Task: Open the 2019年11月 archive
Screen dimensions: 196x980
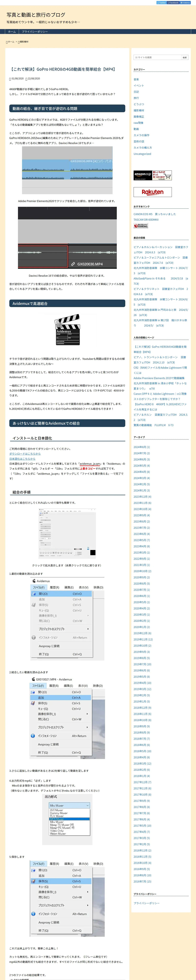Action: pyautogui.click(x=143, y=639)
